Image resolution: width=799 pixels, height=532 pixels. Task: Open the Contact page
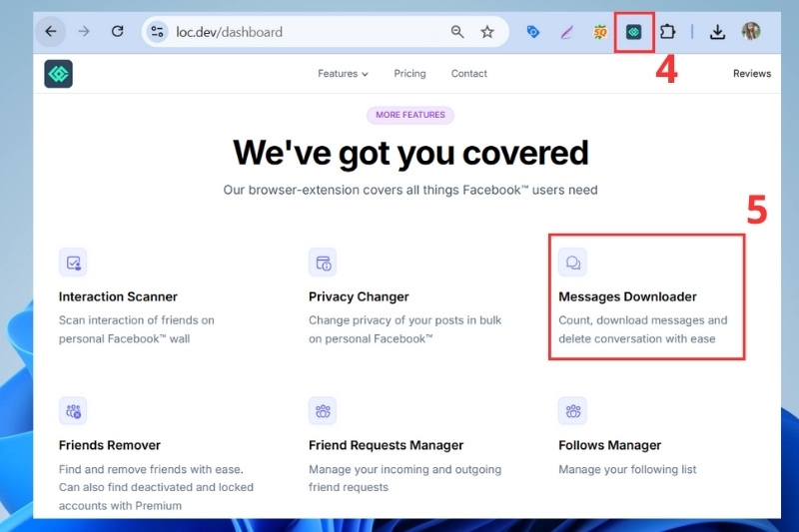468,73
